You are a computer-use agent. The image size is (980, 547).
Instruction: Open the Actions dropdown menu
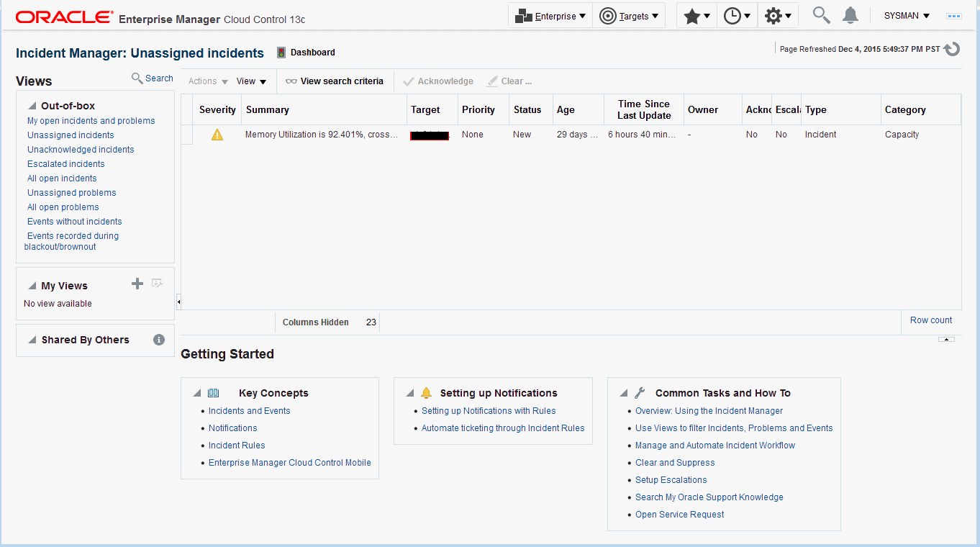coord(208,81)
